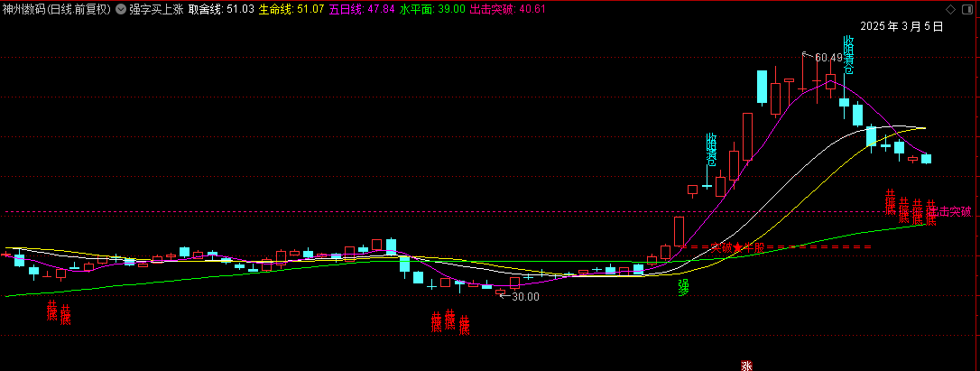The image size is (980, 371).
Task: Select the stock title 神州数码(日线.前复权)
Action: point(57,9)
